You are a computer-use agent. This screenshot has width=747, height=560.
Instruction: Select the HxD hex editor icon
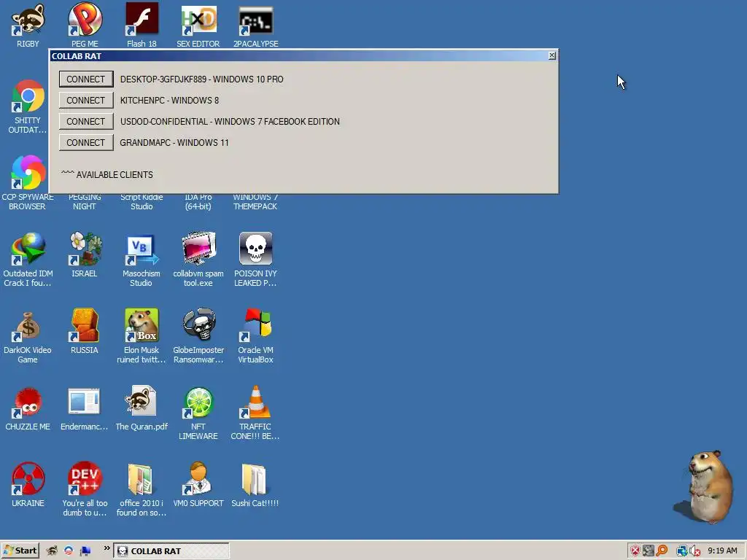198,20
